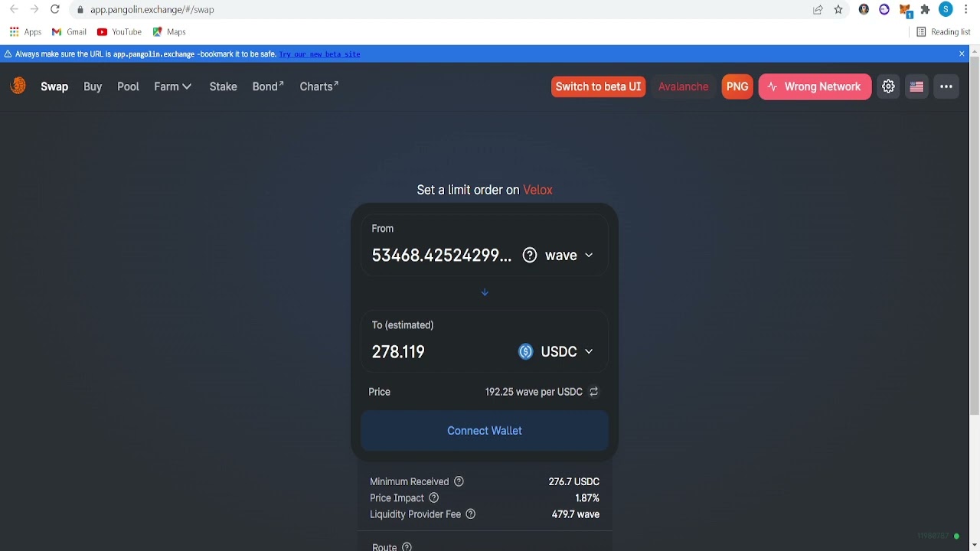Open YouTube bookmark
This screenshot has height=551, width=980.
coord(119,32)
